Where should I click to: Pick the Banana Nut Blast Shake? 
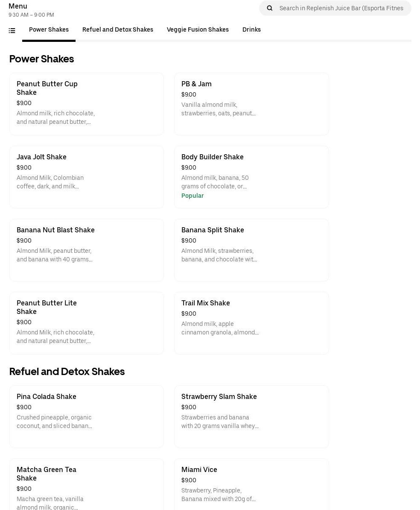tap(87, 250)
